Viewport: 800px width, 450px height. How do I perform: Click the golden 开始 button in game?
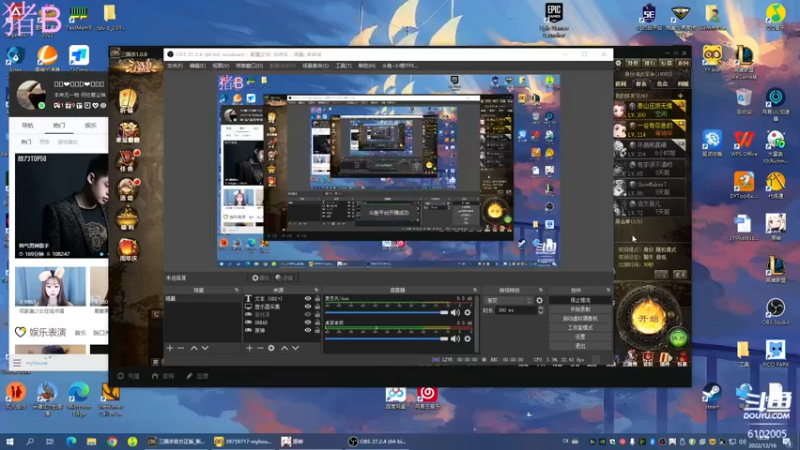(x=648, y=318)
